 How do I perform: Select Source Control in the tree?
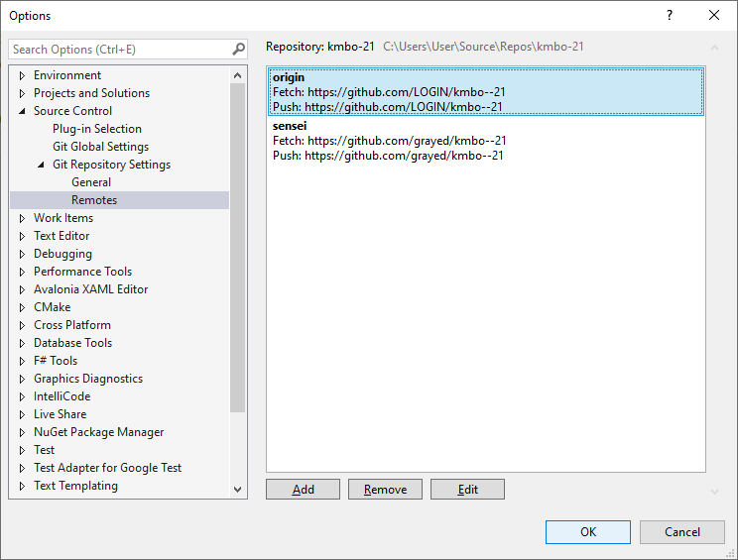tap(72, 110)
